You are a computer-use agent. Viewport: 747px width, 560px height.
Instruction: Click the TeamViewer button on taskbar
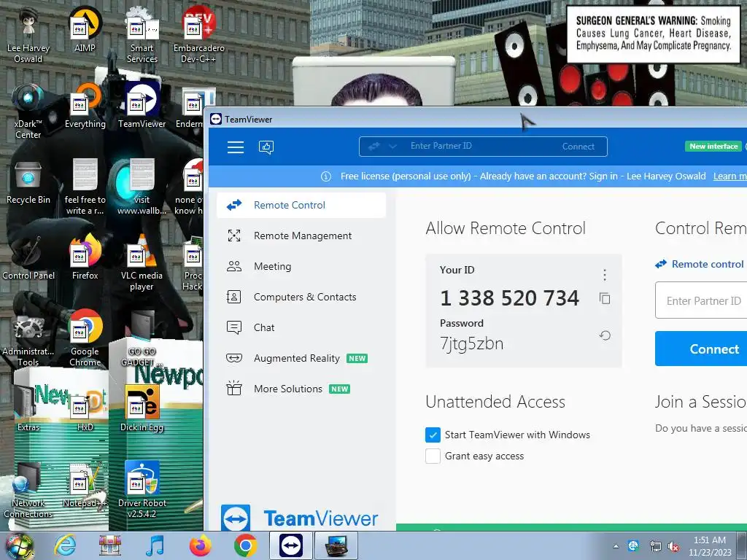coord(290,545)
